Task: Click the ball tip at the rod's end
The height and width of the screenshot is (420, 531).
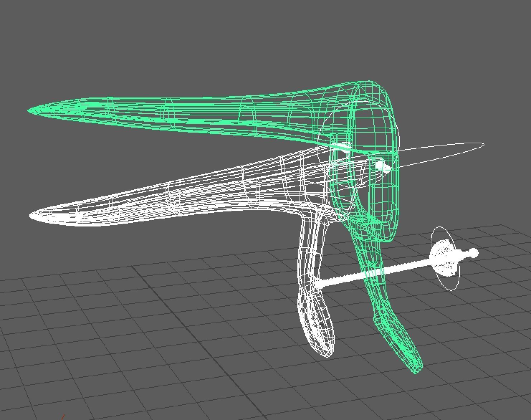Action: pos(473,253)
